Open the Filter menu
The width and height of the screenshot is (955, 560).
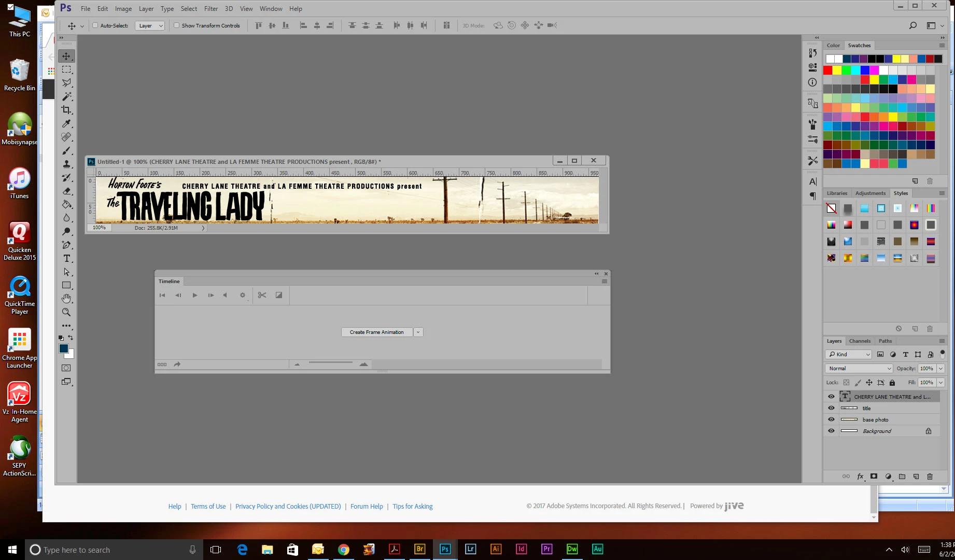[211, 9]
